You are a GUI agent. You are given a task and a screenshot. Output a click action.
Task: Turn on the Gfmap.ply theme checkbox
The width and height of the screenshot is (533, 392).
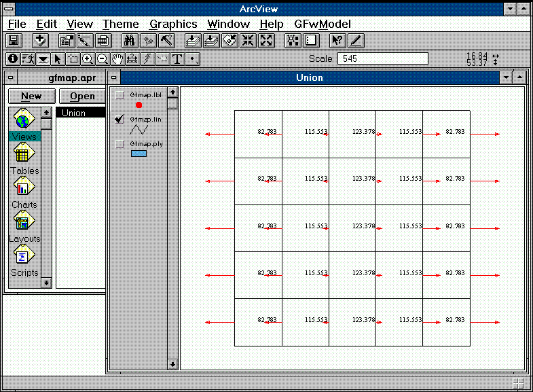tap(120, 143)
